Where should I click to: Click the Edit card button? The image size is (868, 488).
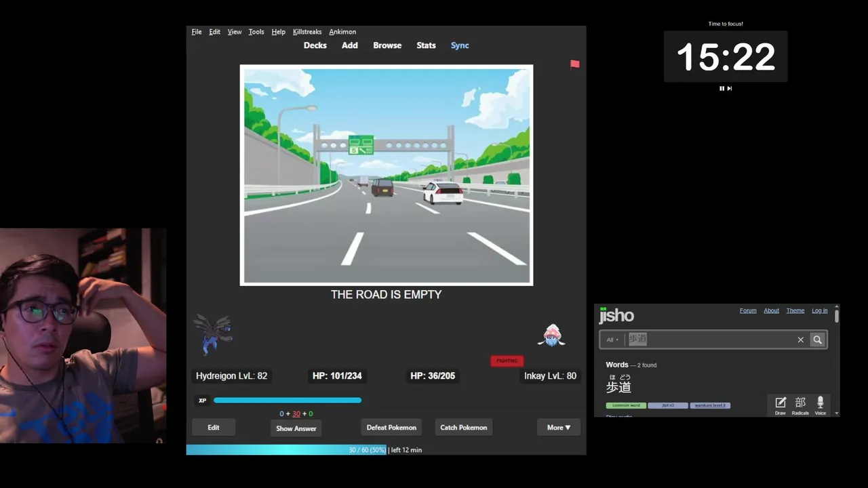point(214,428)
